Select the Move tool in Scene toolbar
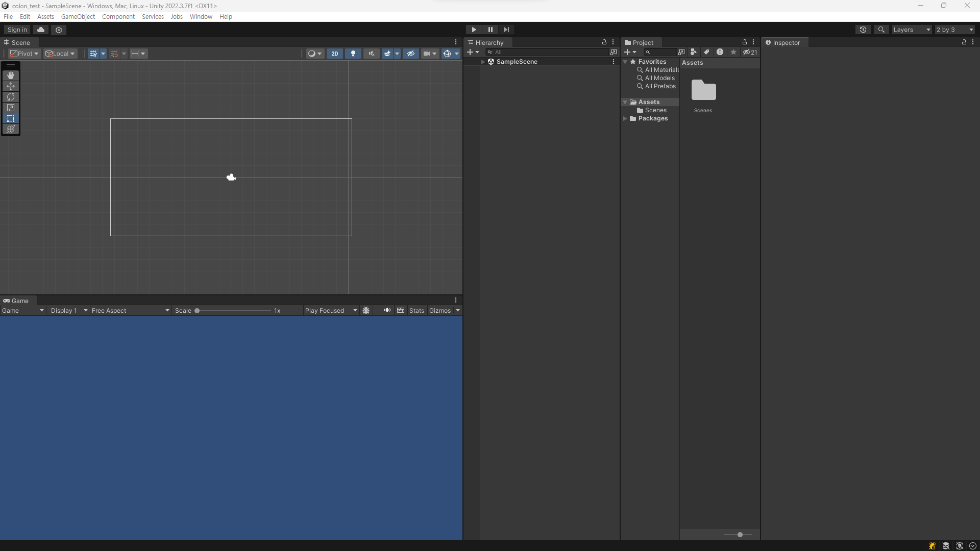Viewport: 980px width, 551px height. coord(11,86)
